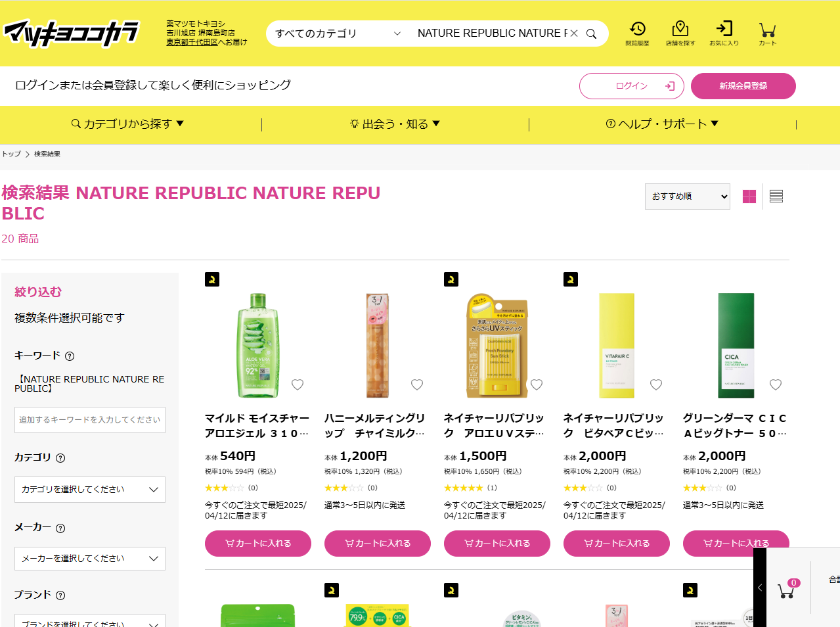This screenshot has height=627, width=840.
Task: Click トップ breadcrumb link
Action: pyautogui.click(x=11, y=154)
